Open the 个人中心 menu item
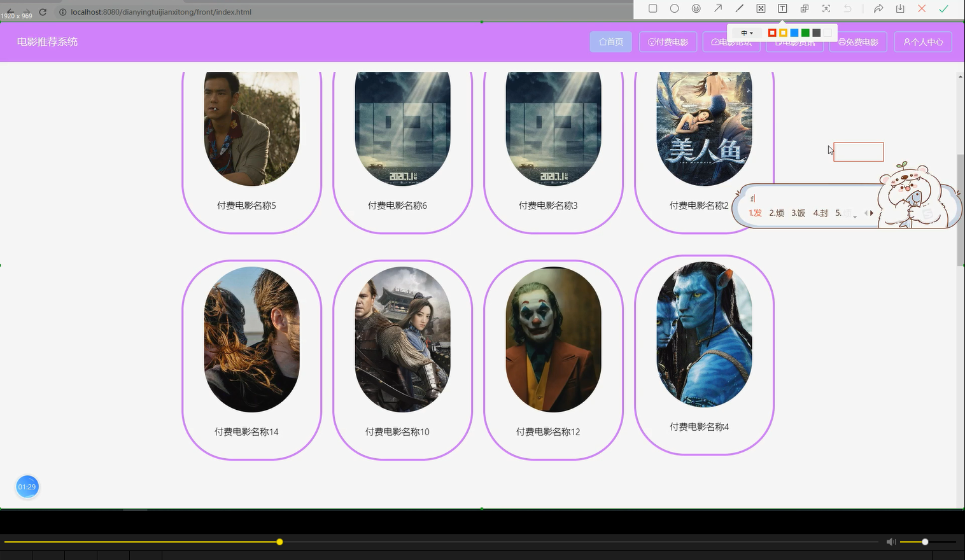Viewport: 965px width, 560px height. pyautogui.click(x=922, y=41)
